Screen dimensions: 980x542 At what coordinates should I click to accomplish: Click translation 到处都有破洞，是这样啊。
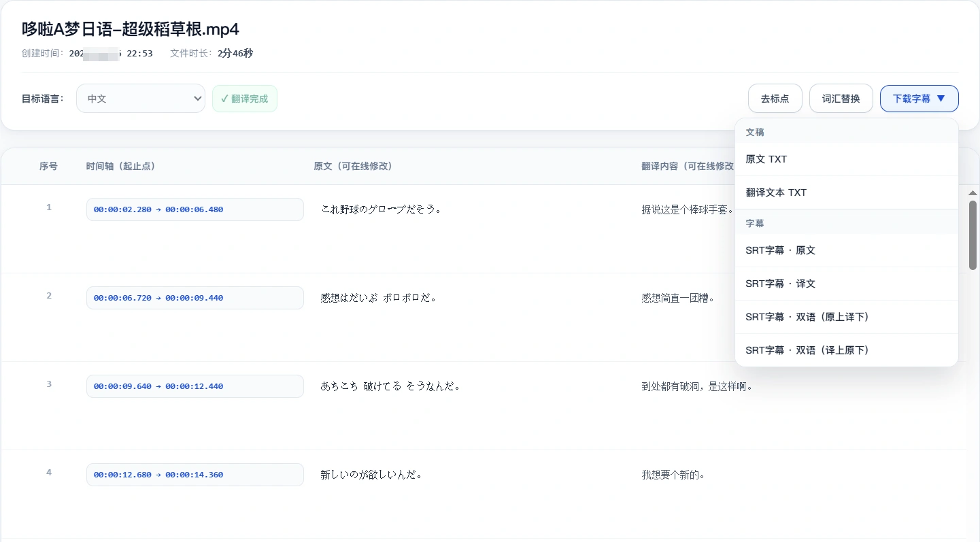697,386
